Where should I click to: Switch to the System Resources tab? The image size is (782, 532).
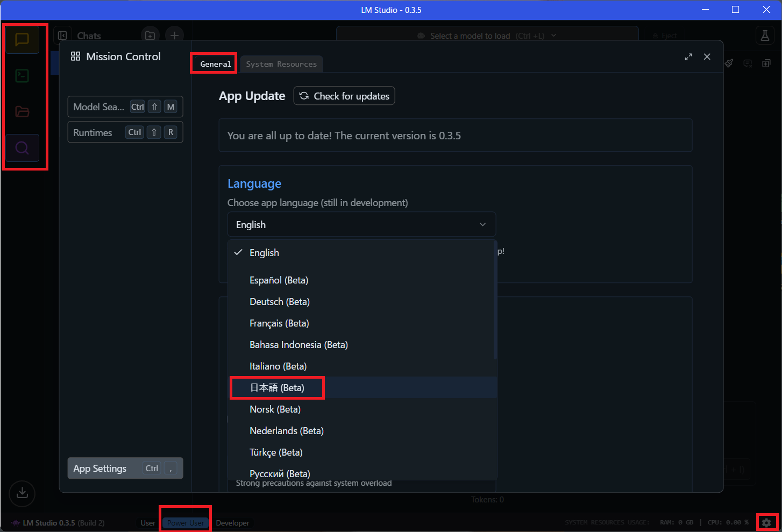pyautogui.click(x=281, y=64)
